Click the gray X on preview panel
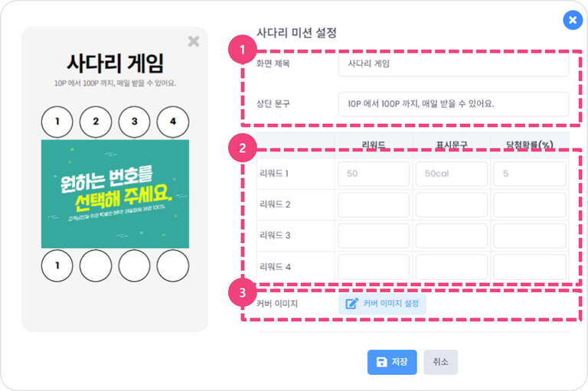 [194, 41]
